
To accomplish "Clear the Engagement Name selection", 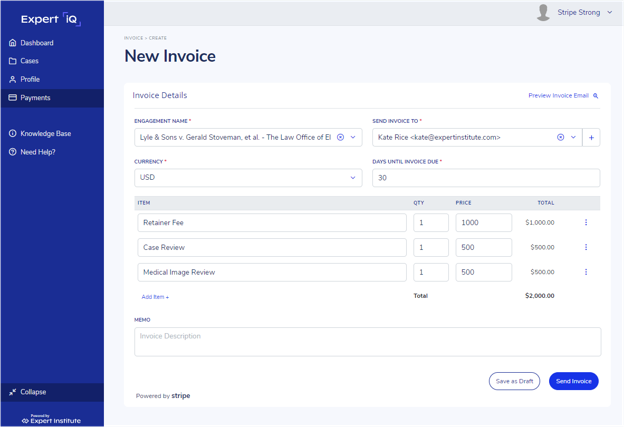I will [x=340, y=137].
